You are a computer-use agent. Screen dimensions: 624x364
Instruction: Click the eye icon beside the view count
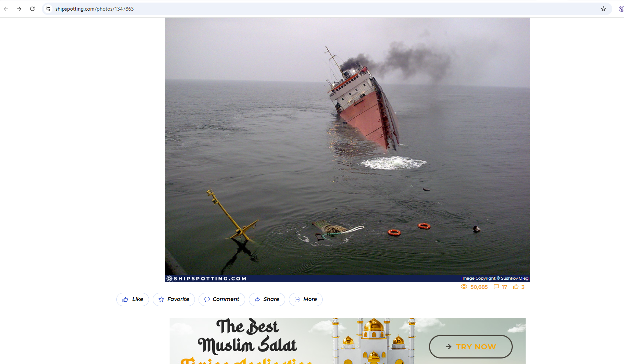(x=464, y=287)
